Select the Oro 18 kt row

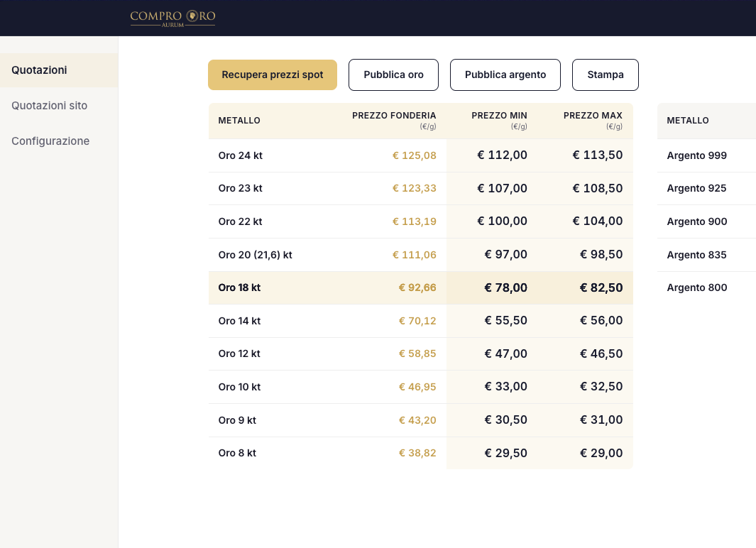click(x=420, y=287)
